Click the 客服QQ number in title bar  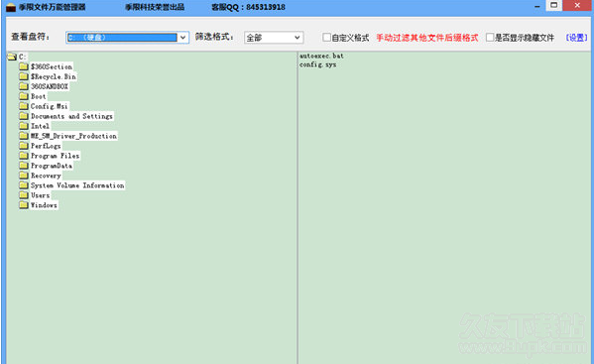point(249,7)
